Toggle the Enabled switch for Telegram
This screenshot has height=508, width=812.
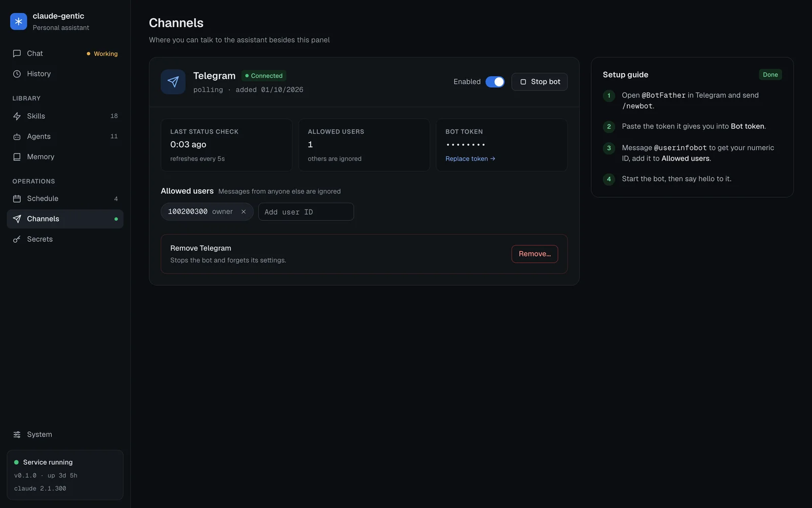click(495, 82)
